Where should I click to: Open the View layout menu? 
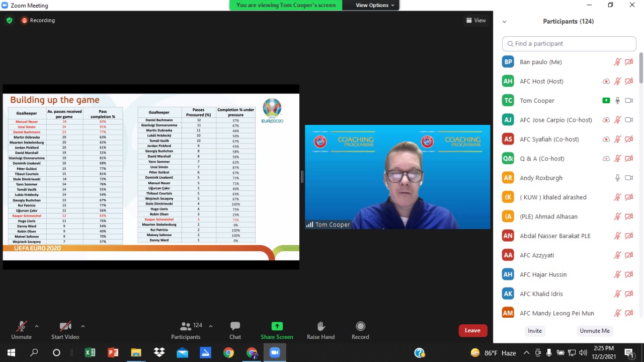476,20
